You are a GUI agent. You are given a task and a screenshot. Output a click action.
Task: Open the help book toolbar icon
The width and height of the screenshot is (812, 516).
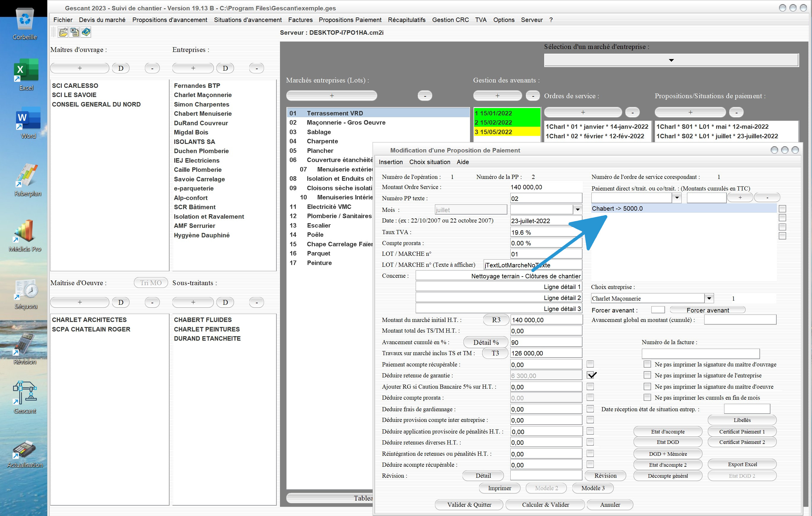click(x=86, y=32)
